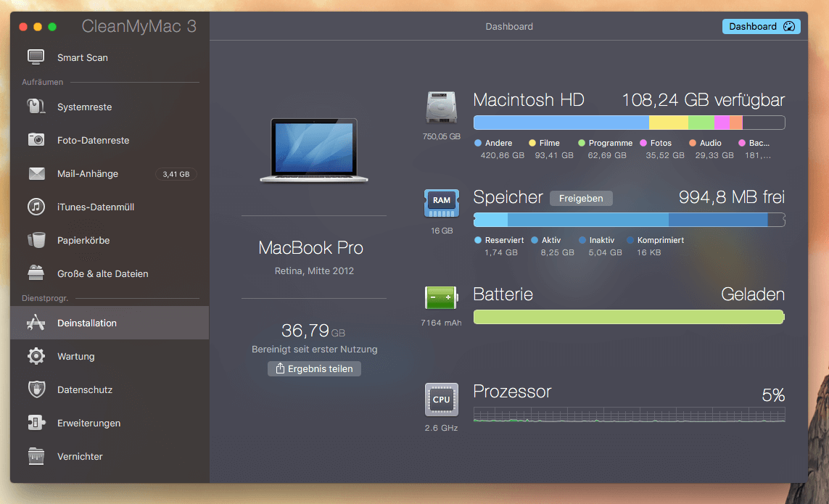Viewport: 829px width, 504px height.
Task: Click the 16 GB label under RAM
Action: 442,231
